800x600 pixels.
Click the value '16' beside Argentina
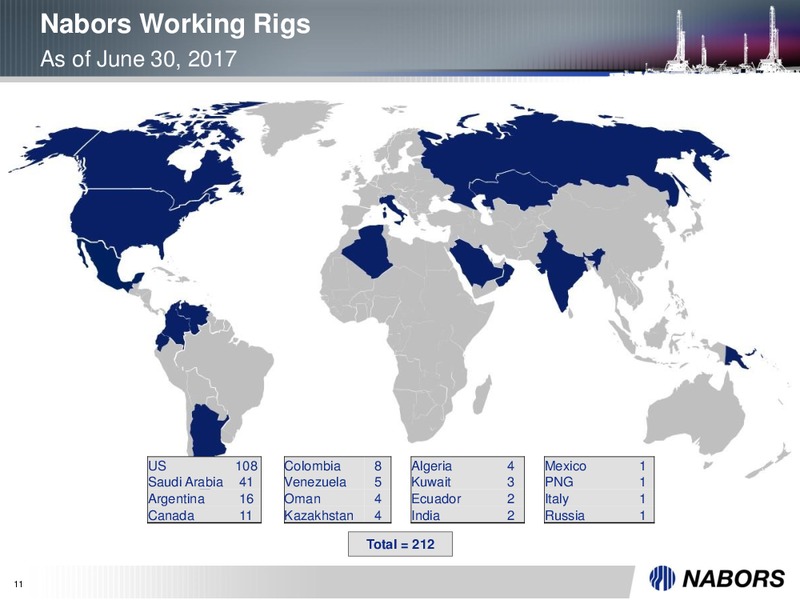coord(246,499)
